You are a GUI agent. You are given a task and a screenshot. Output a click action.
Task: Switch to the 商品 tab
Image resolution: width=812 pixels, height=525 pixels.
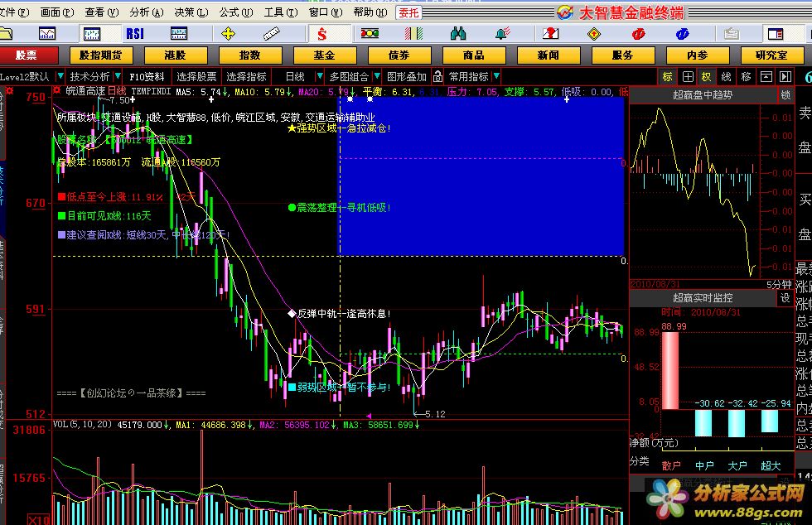[x=473, y=55]
